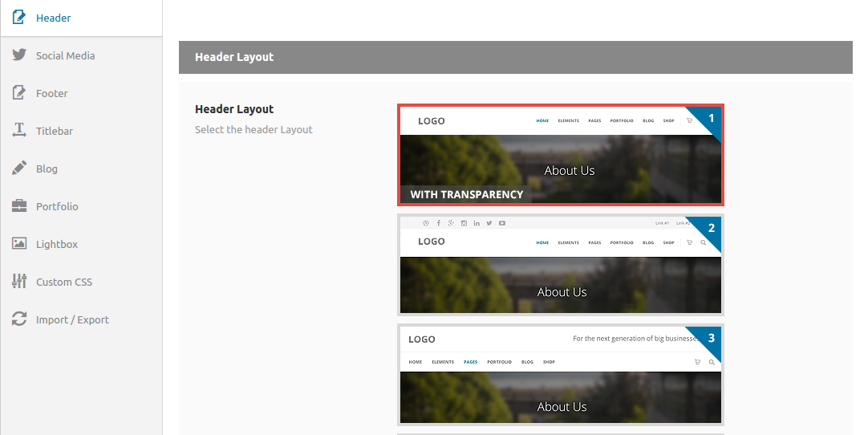This screenshot has height=435, width=868.
Task: Open the Header settings tab
Action: 81,18
